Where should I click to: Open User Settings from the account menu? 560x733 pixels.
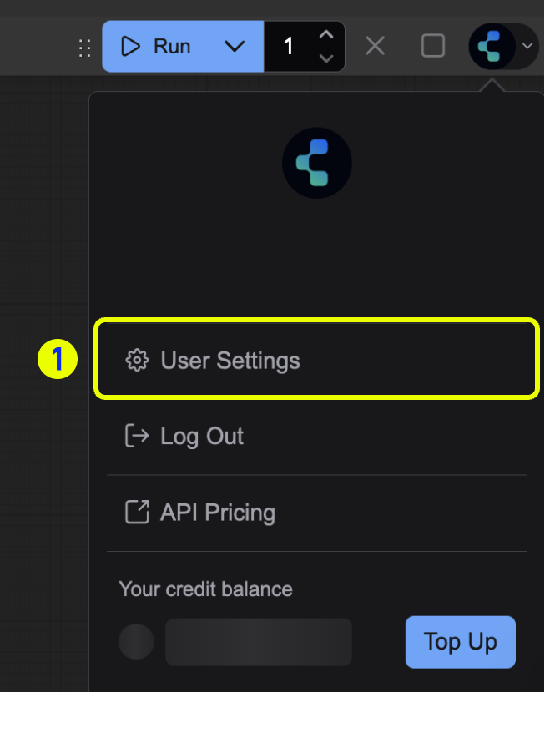[230, 360]
